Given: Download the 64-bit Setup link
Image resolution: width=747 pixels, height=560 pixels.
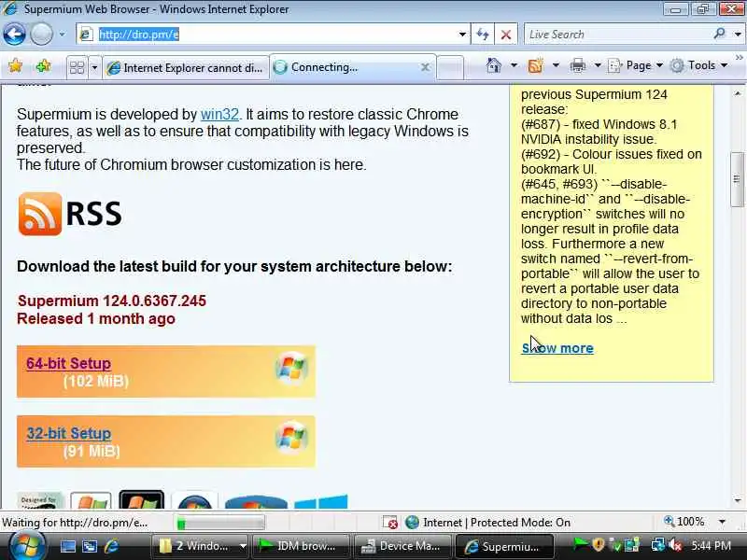Looking at the screenshot, I should [68, 363].
